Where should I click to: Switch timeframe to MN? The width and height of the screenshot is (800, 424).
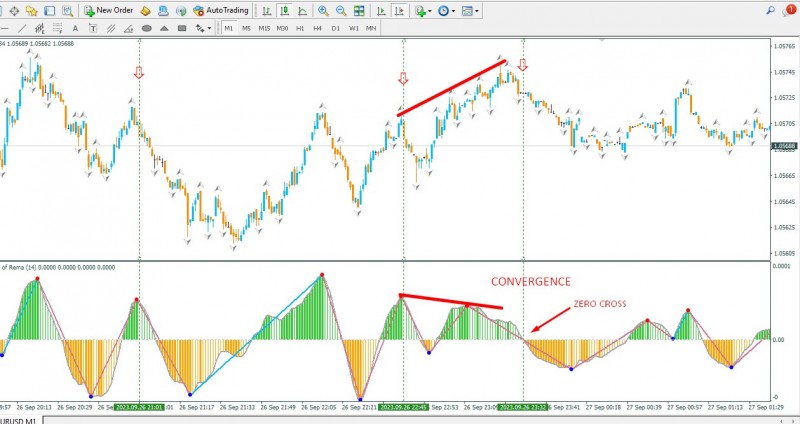[371, 29]
